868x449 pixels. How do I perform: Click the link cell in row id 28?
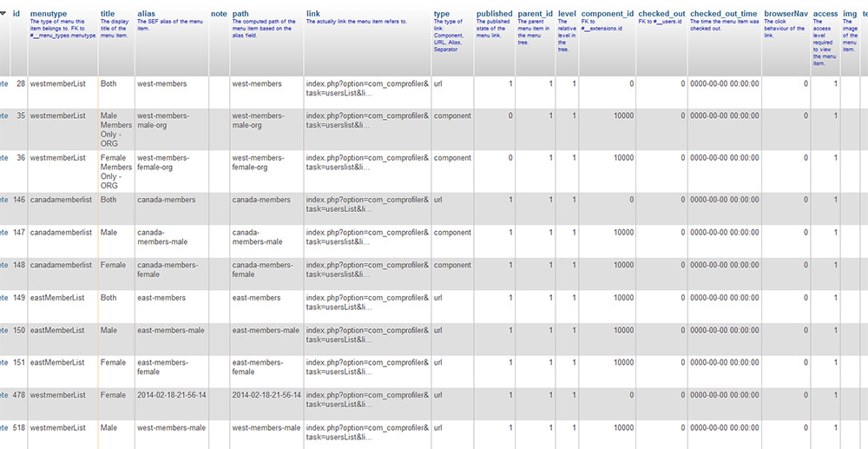pos(367,88)
